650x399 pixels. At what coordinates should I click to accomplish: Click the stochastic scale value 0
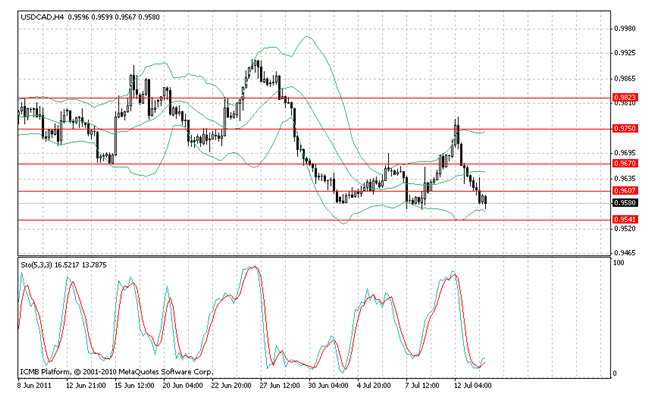coord(615,373)
